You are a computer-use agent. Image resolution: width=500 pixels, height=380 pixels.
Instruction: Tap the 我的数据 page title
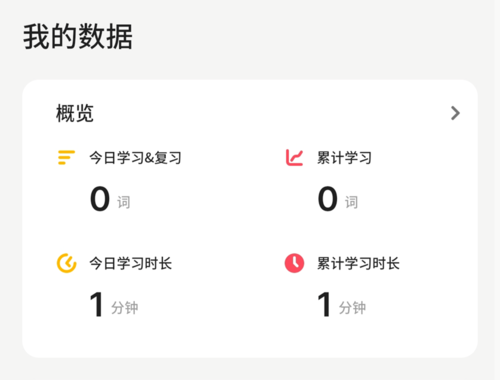click(x=78, y=37)
